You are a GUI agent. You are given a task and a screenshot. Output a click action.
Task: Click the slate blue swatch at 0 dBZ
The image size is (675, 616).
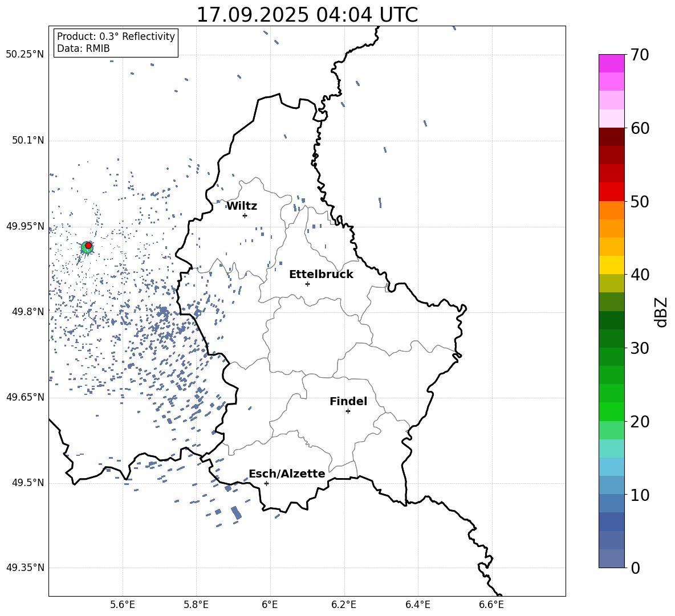[x=611, y=558]
